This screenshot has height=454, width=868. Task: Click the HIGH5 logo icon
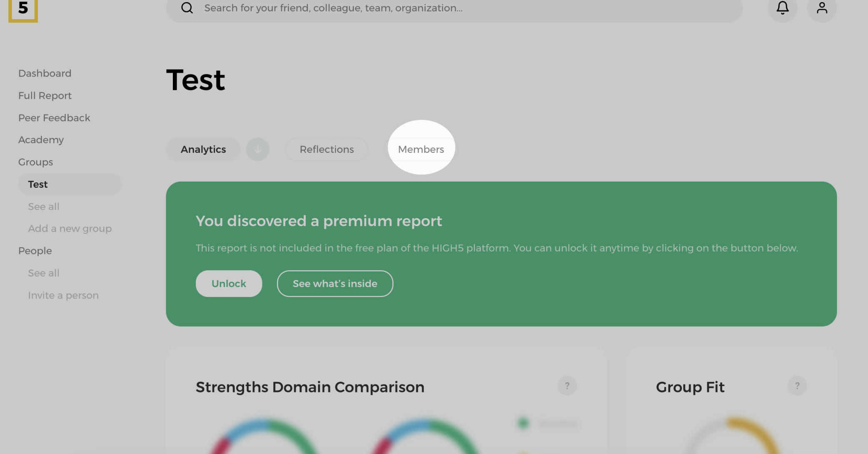pyautogui.click(x=23, y=9)
